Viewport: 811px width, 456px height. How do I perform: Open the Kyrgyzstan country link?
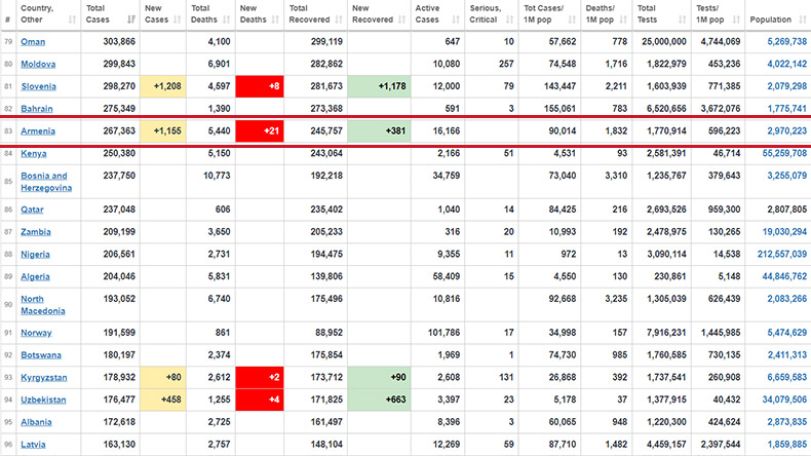(x=44, y=377)
